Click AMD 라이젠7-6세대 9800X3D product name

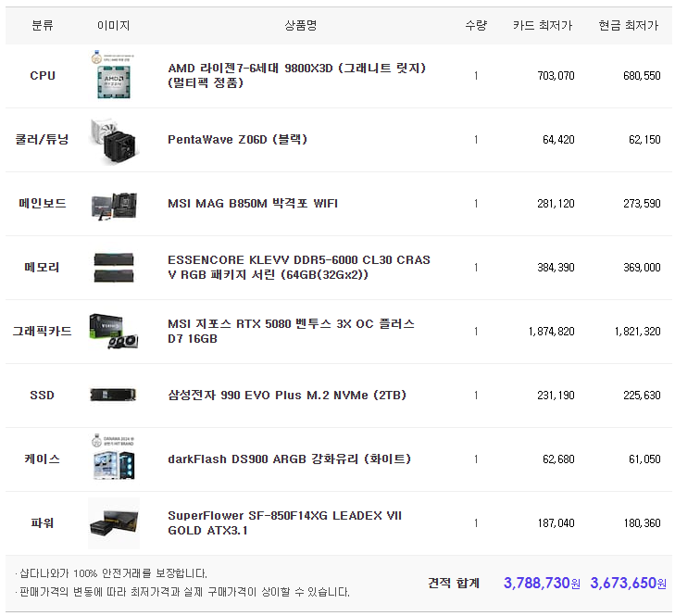pos(296,75)
